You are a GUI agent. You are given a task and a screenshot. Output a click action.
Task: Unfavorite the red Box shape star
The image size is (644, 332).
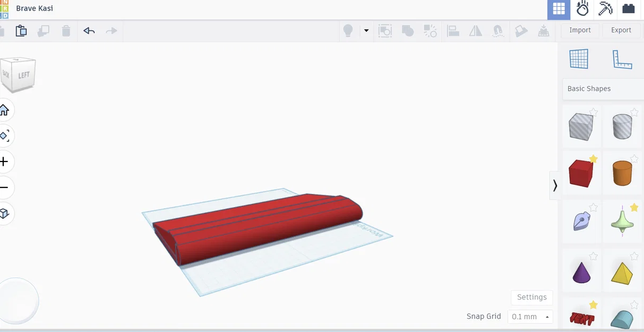(594, 159)
